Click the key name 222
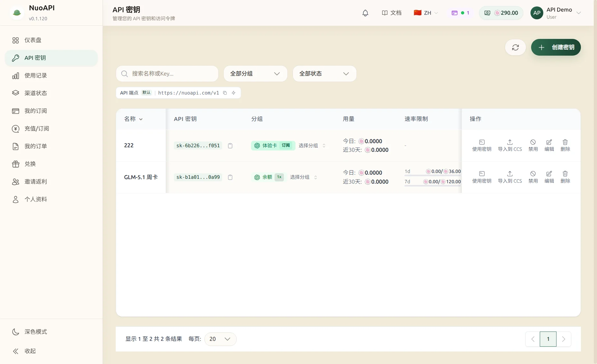 pyautogui.click(x=129, y=145)
